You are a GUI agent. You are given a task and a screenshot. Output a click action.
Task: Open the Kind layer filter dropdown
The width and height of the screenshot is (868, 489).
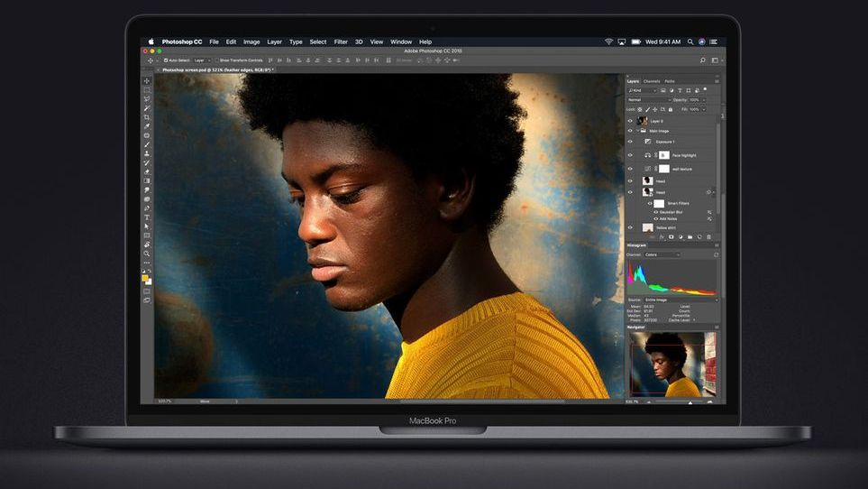642,90
